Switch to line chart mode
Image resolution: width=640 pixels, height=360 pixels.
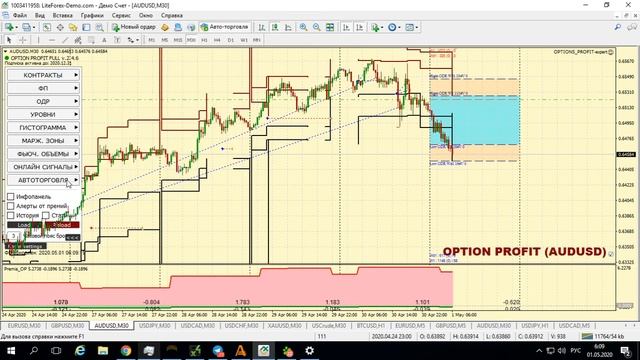click(288, 27)
